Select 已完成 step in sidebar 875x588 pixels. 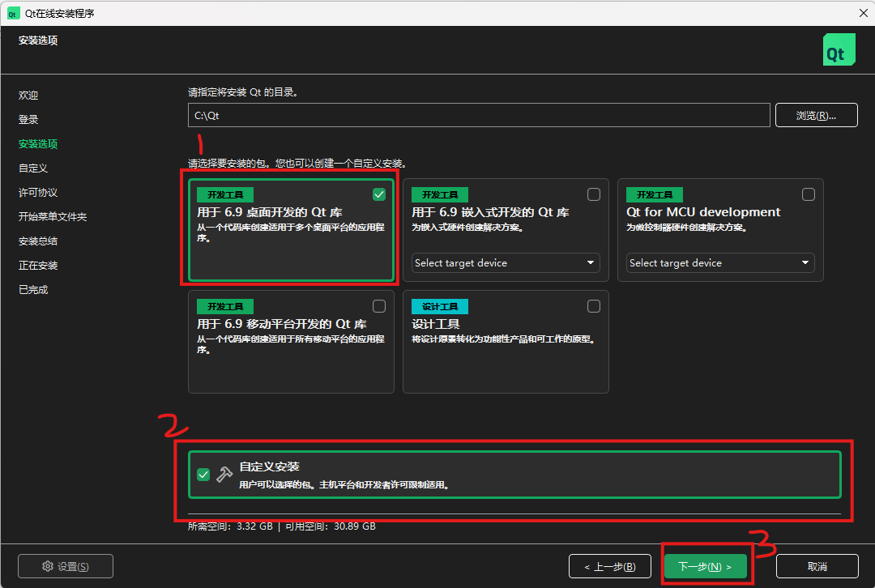tap(33, 289)
